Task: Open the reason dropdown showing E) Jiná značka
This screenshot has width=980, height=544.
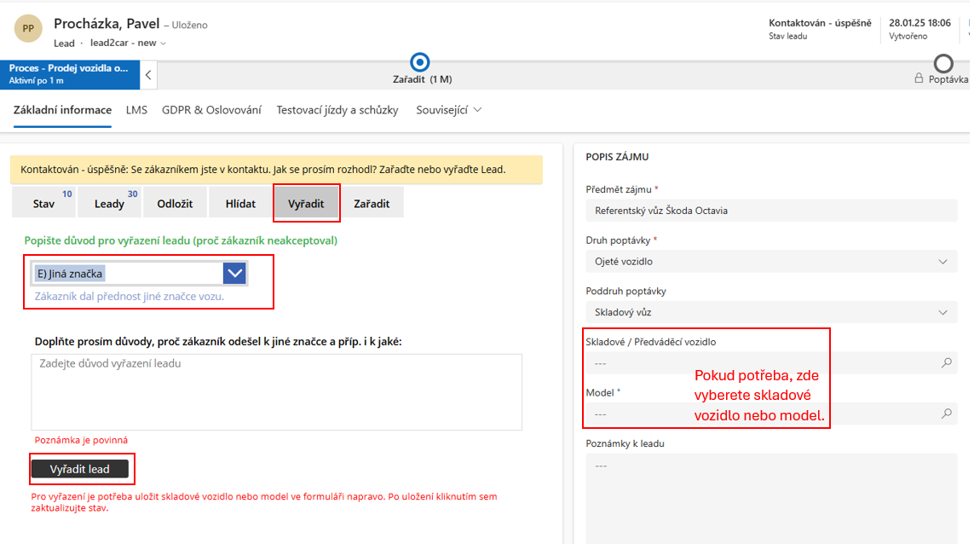Action: pyautogui.click(x=234, y=274)
